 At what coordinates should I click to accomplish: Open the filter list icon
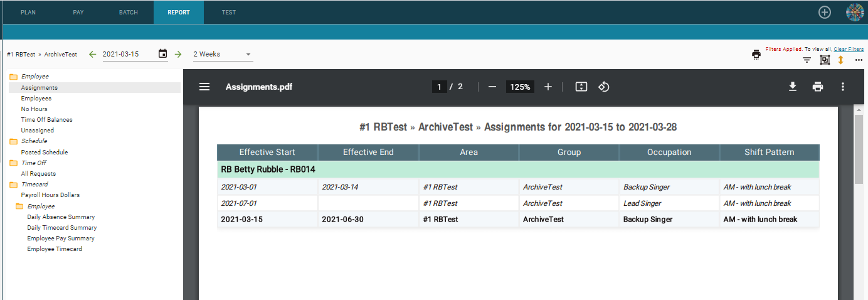pyautogui.click(x=807, y=60)
